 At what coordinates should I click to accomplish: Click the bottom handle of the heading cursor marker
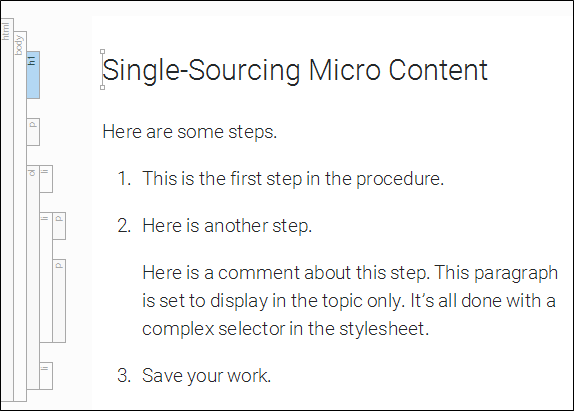coord(102,87)
